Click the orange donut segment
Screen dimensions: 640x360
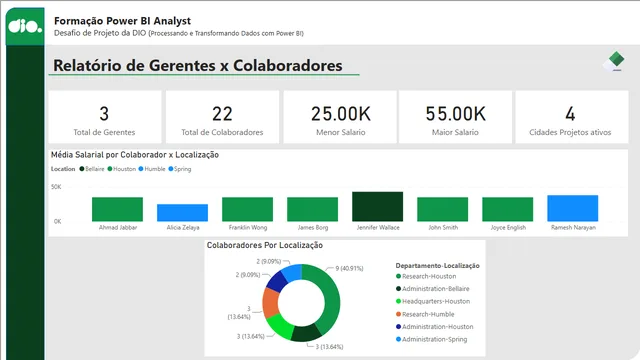click(270, 302)
